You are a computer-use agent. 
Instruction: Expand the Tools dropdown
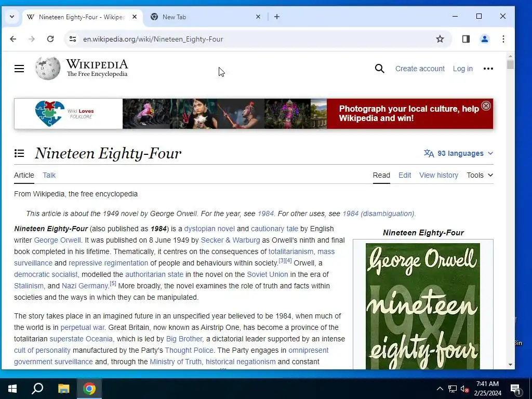click(480, 175)
